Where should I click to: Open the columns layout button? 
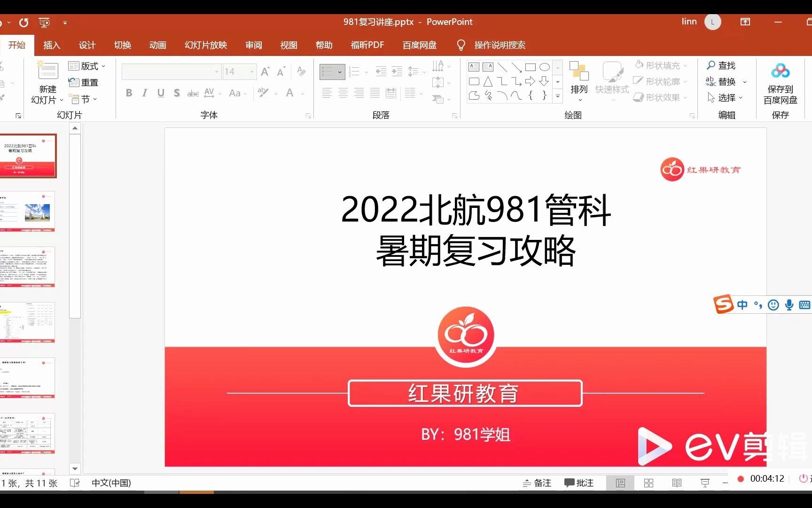(413, 93)
